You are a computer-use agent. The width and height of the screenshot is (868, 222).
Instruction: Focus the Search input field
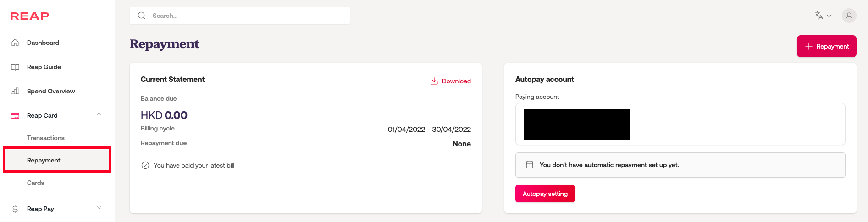click(x=248, y=16)
